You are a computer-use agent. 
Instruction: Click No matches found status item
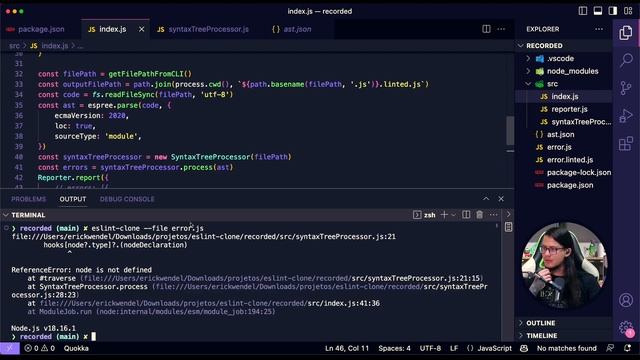[567, 348]
